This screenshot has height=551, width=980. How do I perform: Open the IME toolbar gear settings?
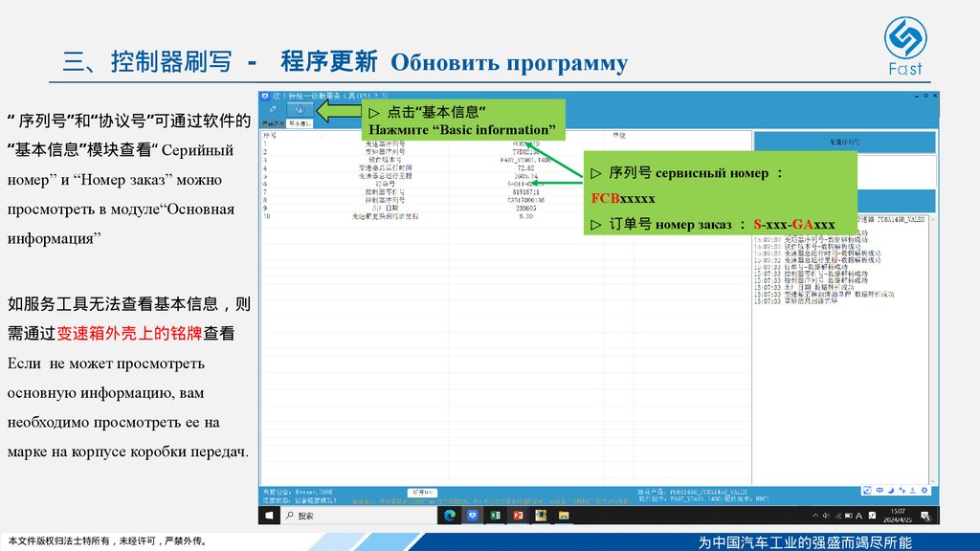(924, 491)
